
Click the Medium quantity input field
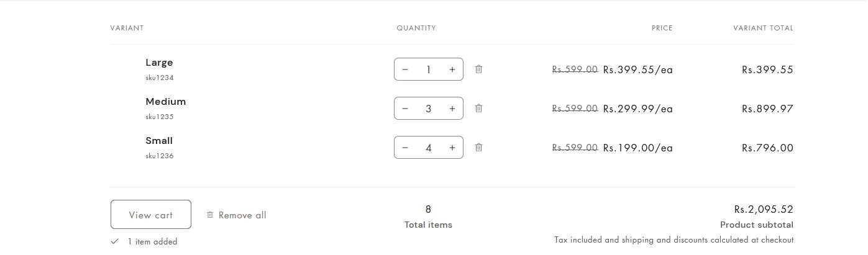coord(429,109)
